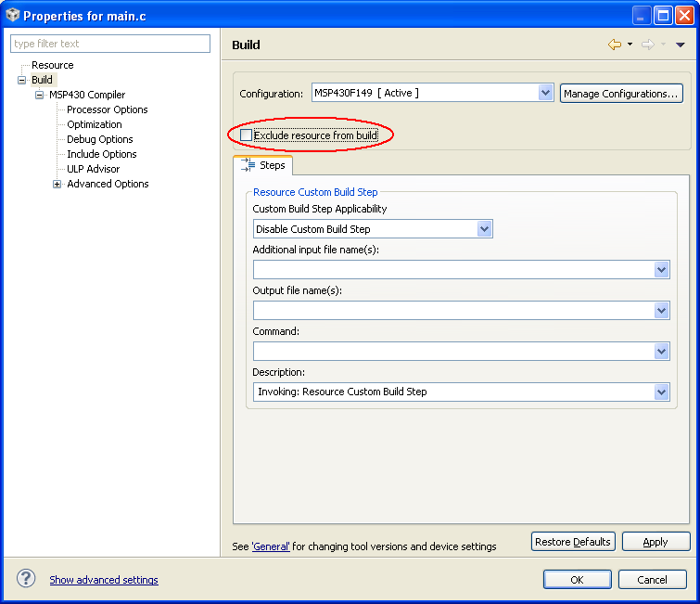Select ULP Advisor in the tree
This screenshot has width=700, height=604.
coord(93,169)
